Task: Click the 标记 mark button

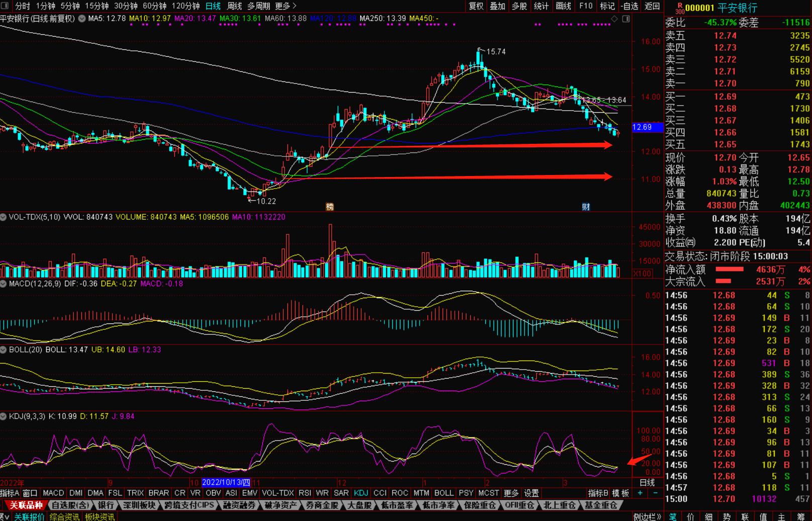Action: click(x=607, y=6)
